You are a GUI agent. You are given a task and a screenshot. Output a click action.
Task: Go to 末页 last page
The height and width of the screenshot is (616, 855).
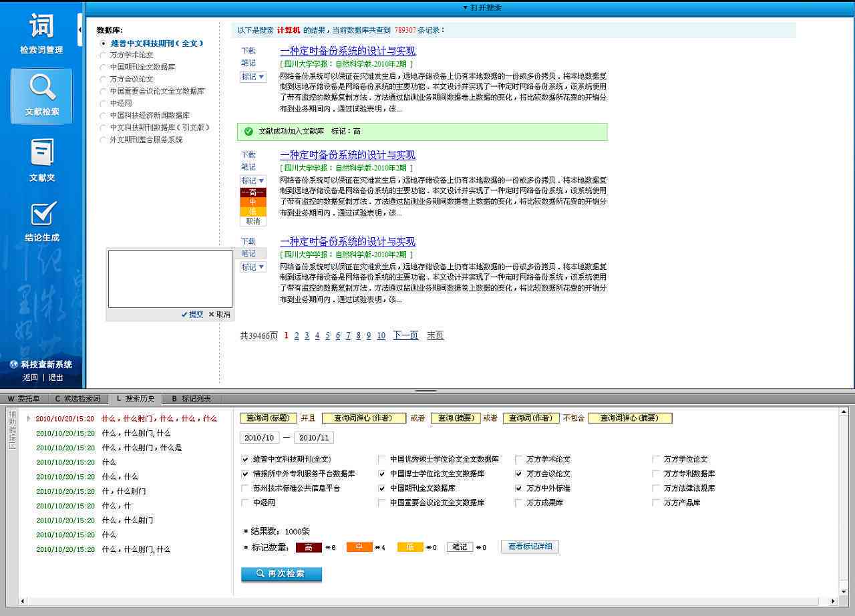click(436, 335)
